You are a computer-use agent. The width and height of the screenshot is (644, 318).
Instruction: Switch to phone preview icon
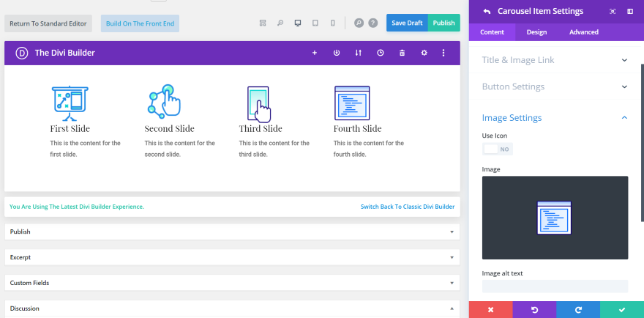[333, 23]
